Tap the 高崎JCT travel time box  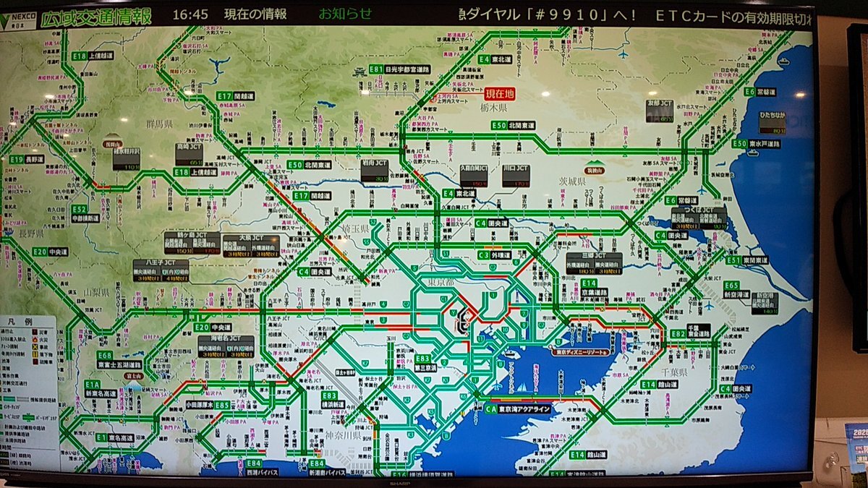(x=189, y=153)
